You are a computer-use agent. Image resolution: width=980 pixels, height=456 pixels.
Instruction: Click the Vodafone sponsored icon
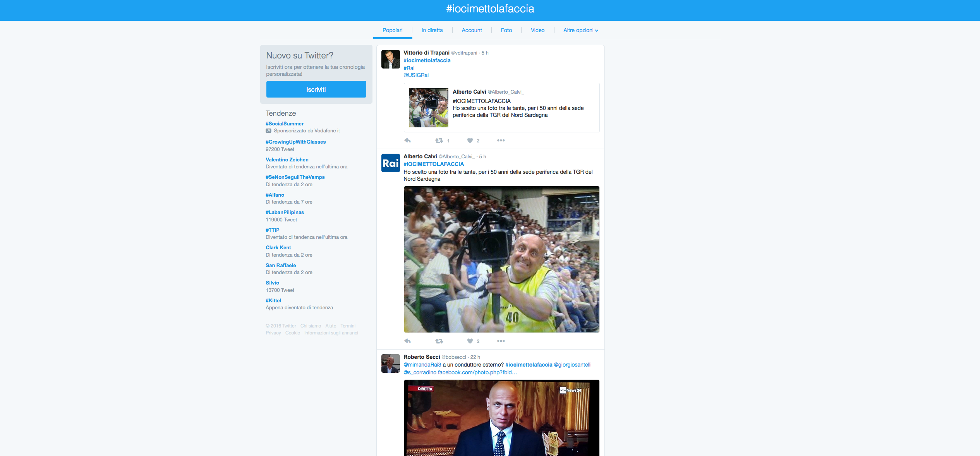pos(268,130)
